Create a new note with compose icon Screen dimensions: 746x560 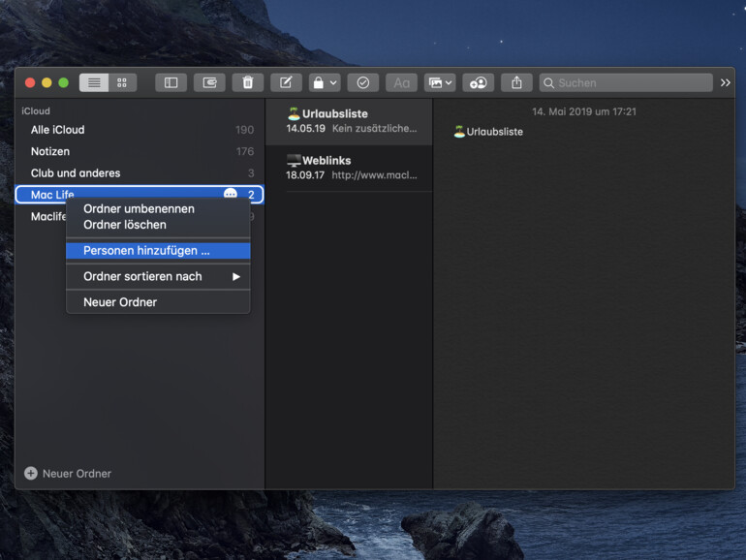tap(286, 82)
